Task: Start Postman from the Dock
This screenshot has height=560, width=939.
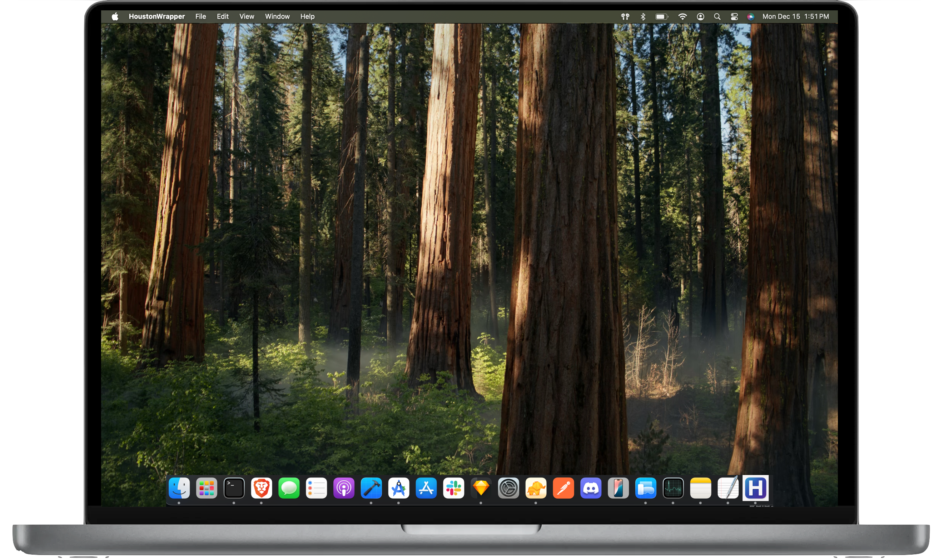Action: (x=563, y=488)
